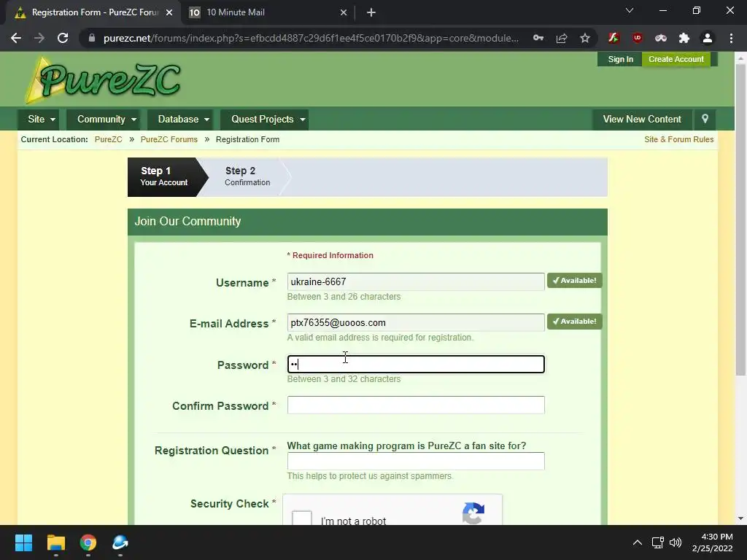
Task: Click the Join Our Community header
Action: [368, 222]
